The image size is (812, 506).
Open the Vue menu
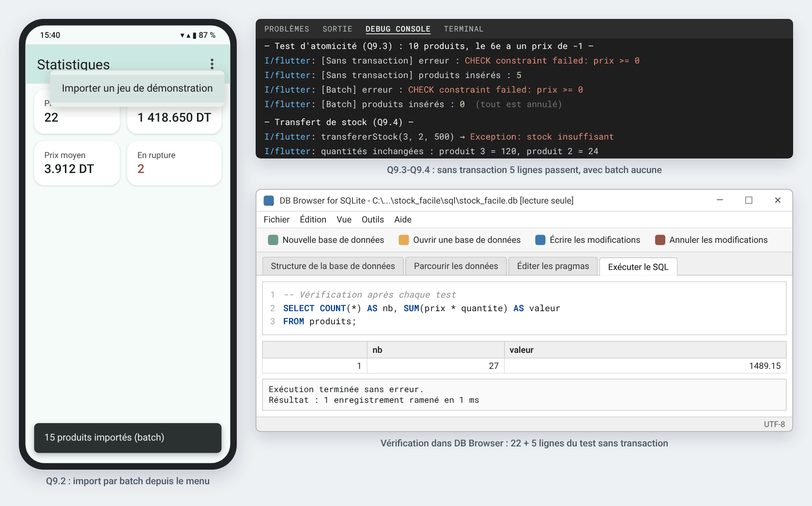(x=344, y=220)
